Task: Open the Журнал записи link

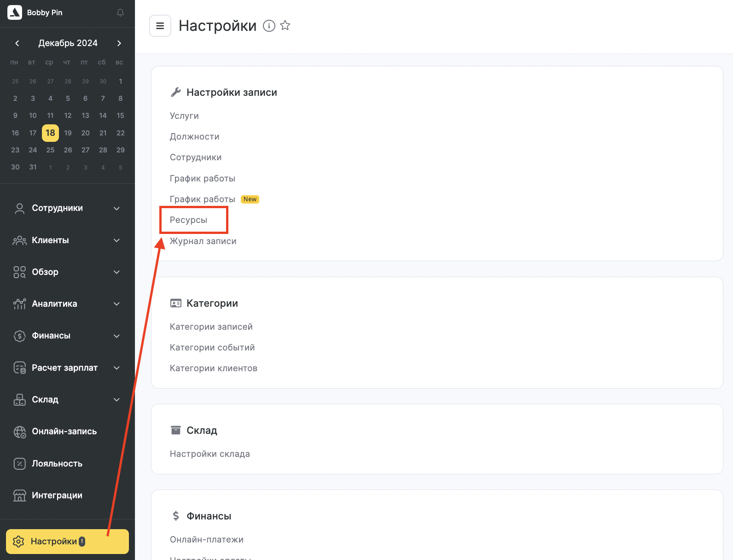Action: click(203, 241)
